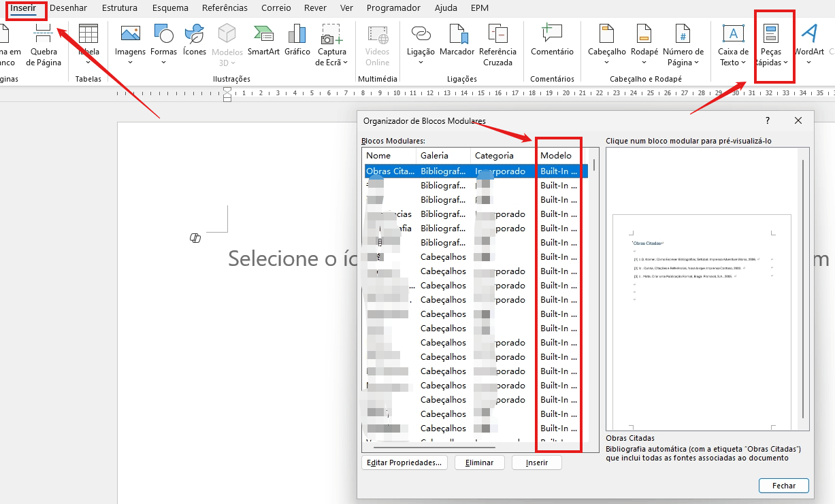Click the Fechar button
Image resolution: width=835 pixels, height=504 pixels.
[x=784, y=486]
